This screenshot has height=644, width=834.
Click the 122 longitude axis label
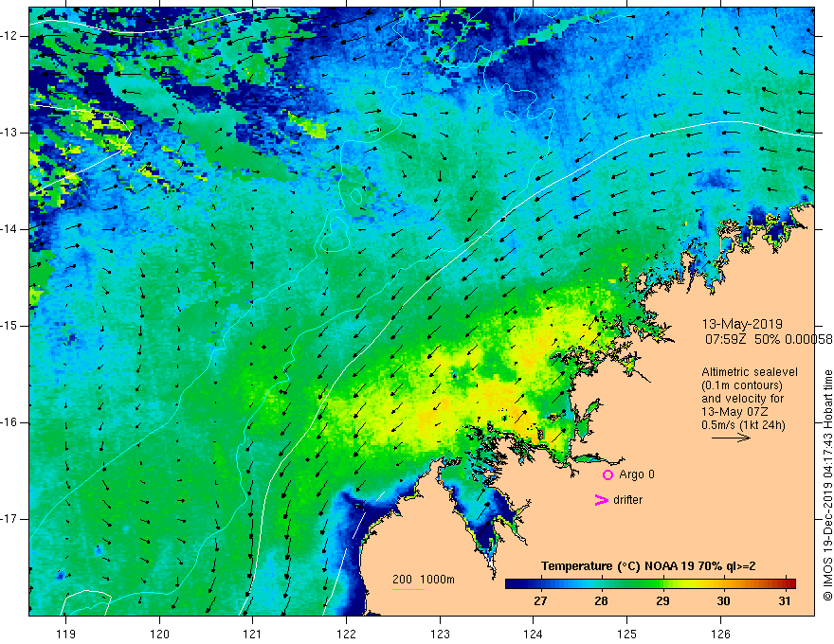pyautogui.click(x=346, y=634)
